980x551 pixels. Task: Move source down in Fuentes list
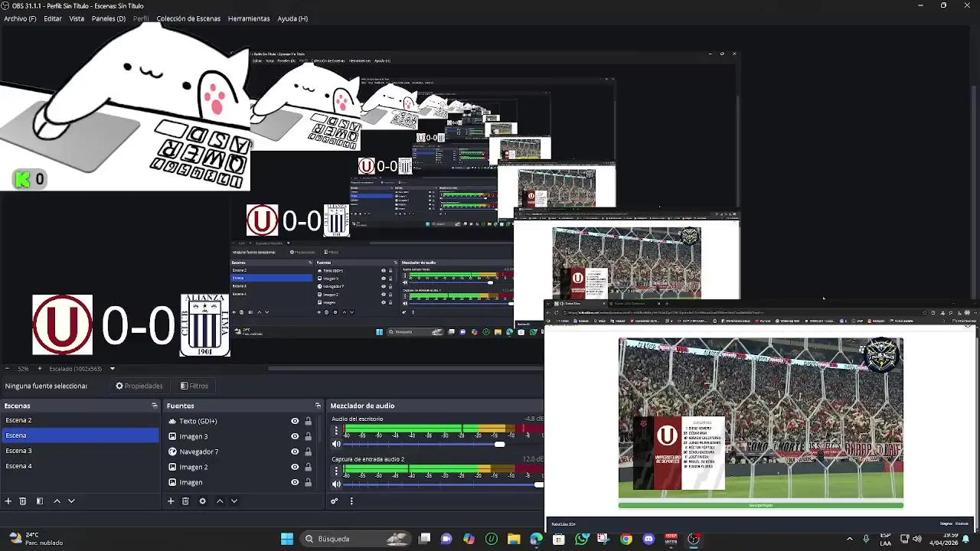tap(234, 501)
